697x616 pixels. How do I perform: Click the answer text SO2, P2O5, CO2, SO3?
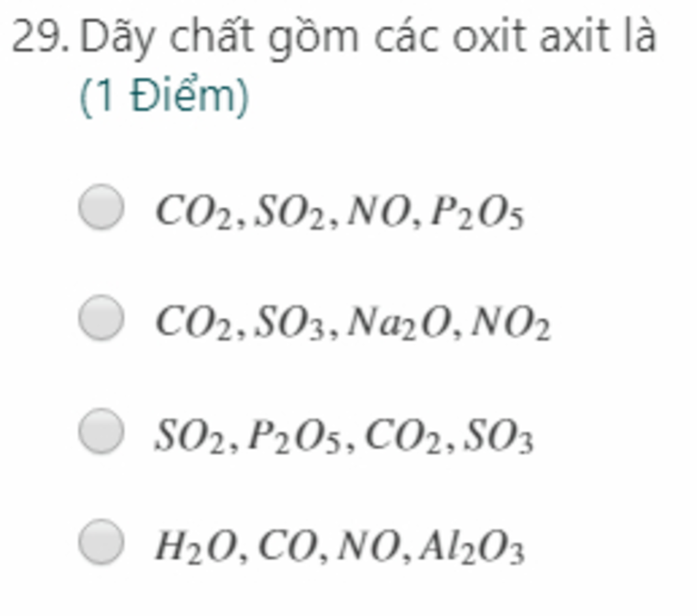344,436
